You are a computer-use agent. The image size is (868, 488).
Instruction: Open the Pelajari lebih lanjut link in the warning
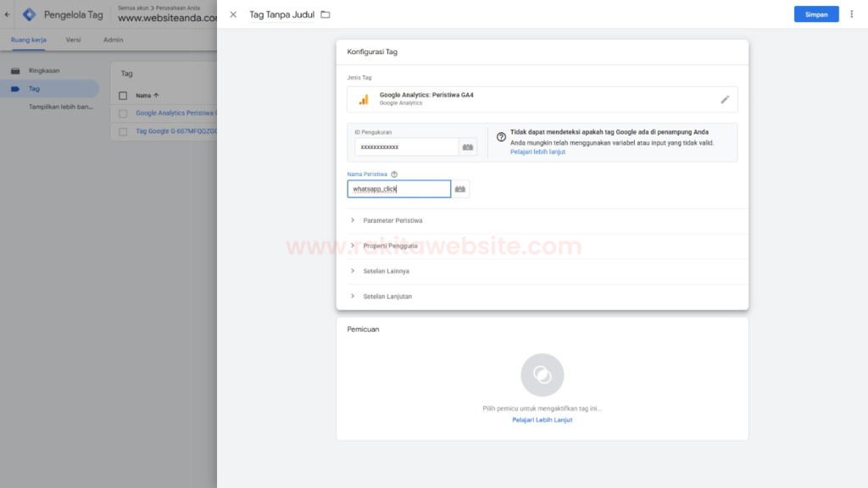(537, 152)
